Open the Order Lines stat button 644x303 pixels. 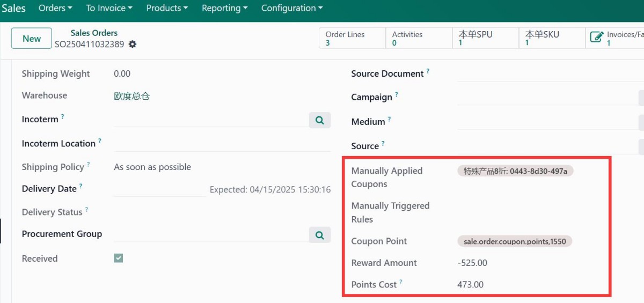pos(352,38)
